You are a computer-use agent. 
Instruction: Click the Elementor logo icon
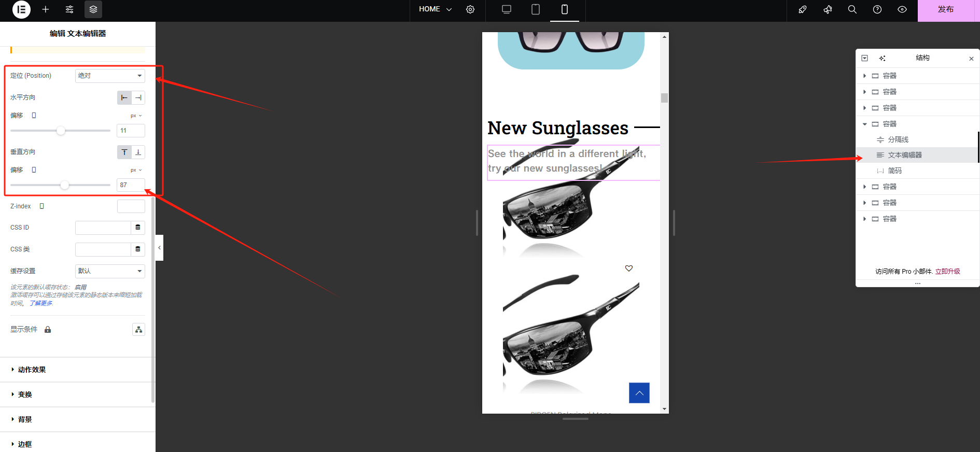tap(21, 9)
